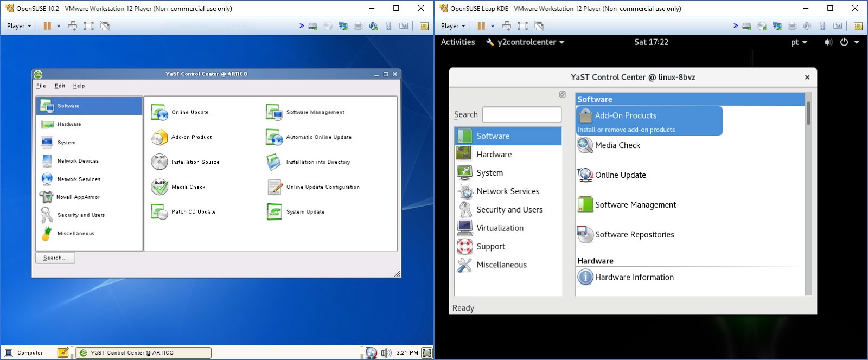
Task: Open Online Update Configuration module
Action: (313, 187)
